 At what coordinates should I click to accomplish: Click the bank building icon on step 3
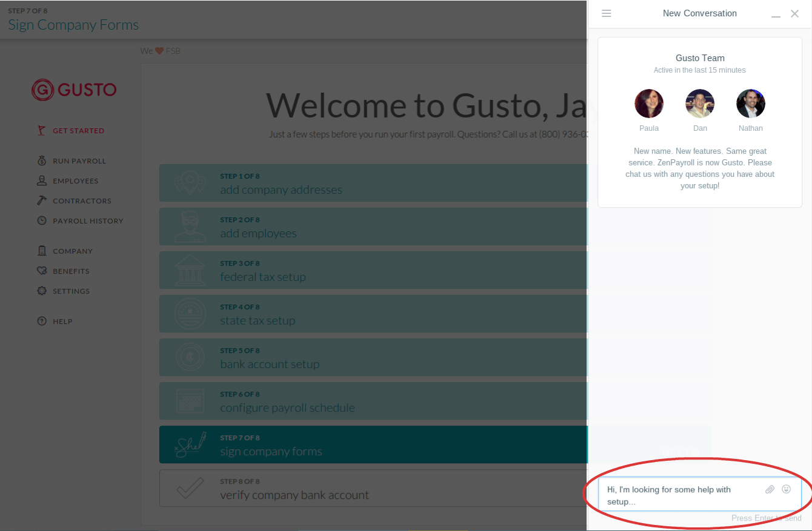(190, 270)
